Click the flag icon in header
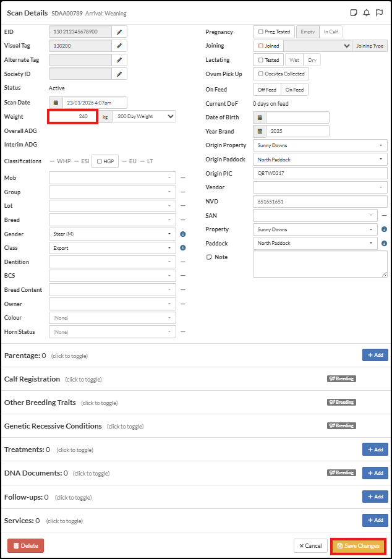Viewport: 392px width, 559px height. click(x=379, y=12)
